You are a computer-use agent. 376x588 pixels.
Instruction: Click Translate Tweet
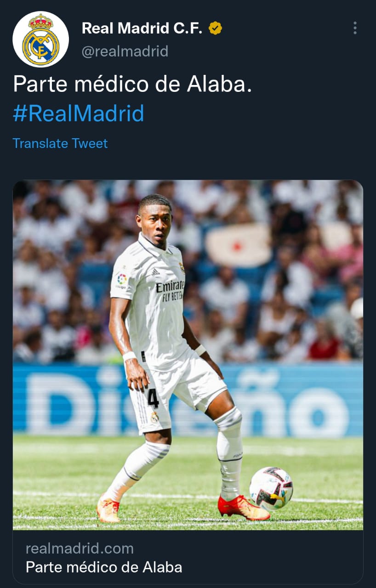60,143
